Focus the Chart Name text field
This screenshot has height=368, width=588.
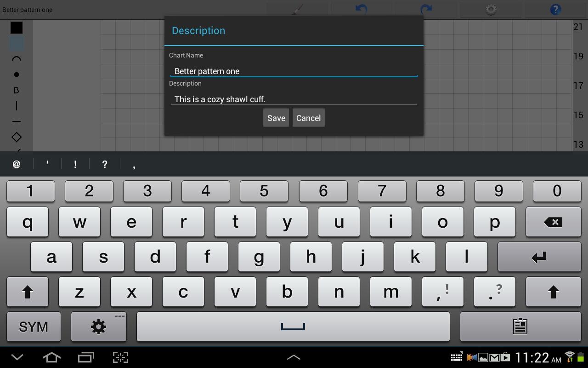tap(294, 71)
